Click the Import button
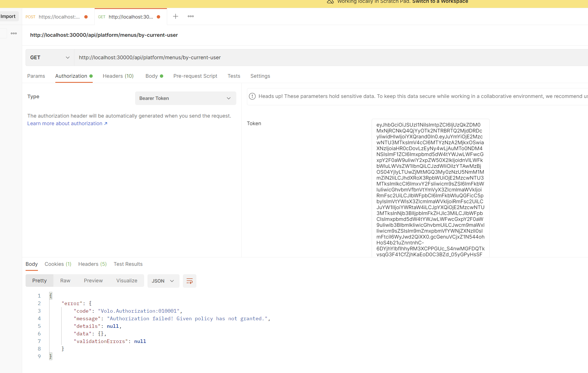 click(8, 16)
